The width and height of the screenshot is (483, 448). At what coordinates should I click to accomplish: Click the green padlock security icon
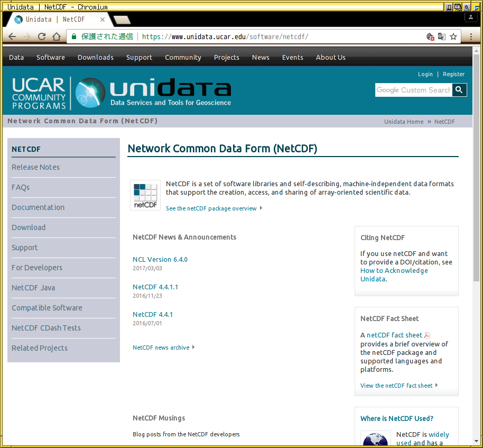coord(74,36)
